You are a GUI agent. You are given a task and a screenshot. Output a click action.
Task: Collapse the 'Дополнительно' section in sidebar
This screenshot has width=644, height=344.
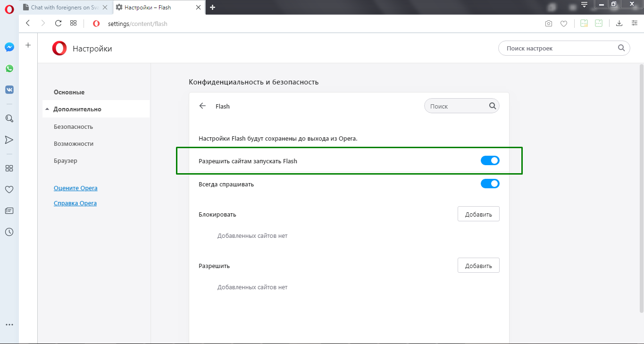pyautogui.click(x=77, y=109)
